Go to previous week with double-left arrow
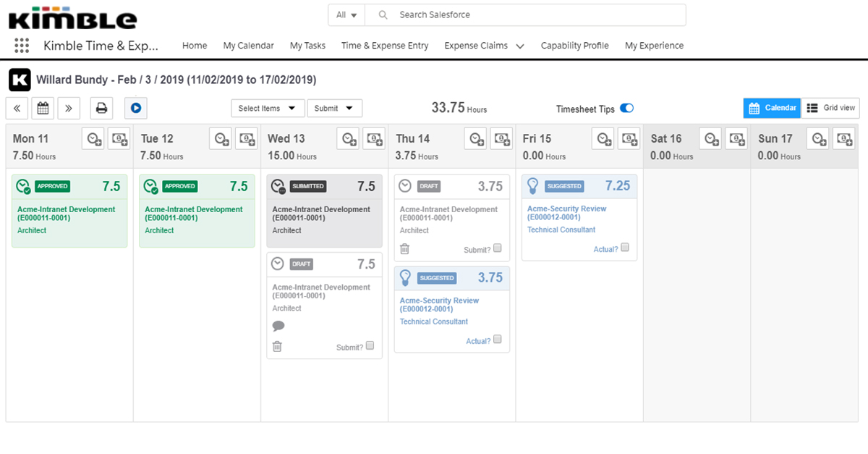 click(x=17, y=108)
